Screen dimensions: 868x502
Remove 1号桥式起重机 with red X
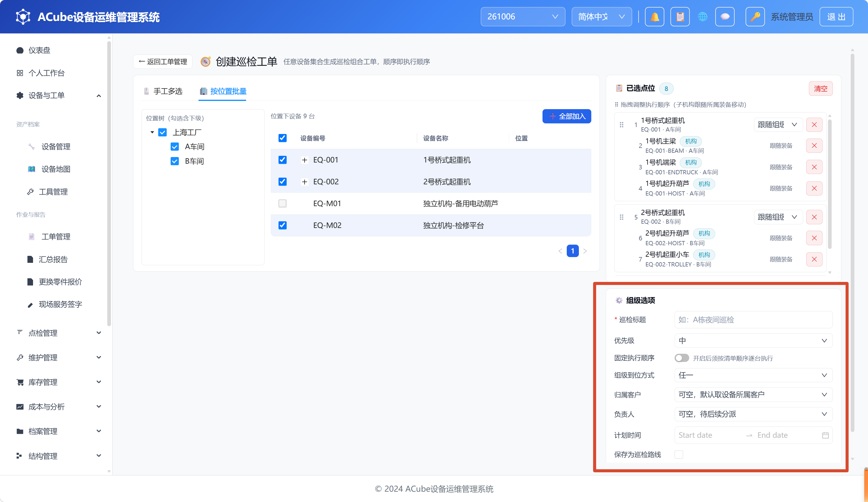pyautogui.click(x=814, y=125)
